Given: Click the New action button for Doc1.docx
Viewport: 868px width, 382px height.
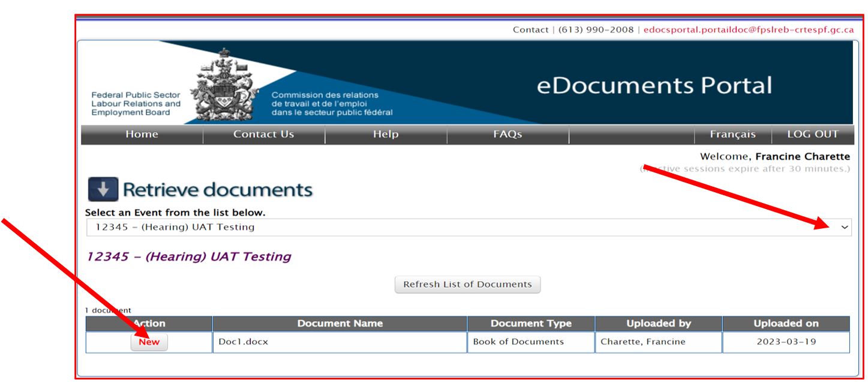Looking at the screenshot, I should click(148, 342).
